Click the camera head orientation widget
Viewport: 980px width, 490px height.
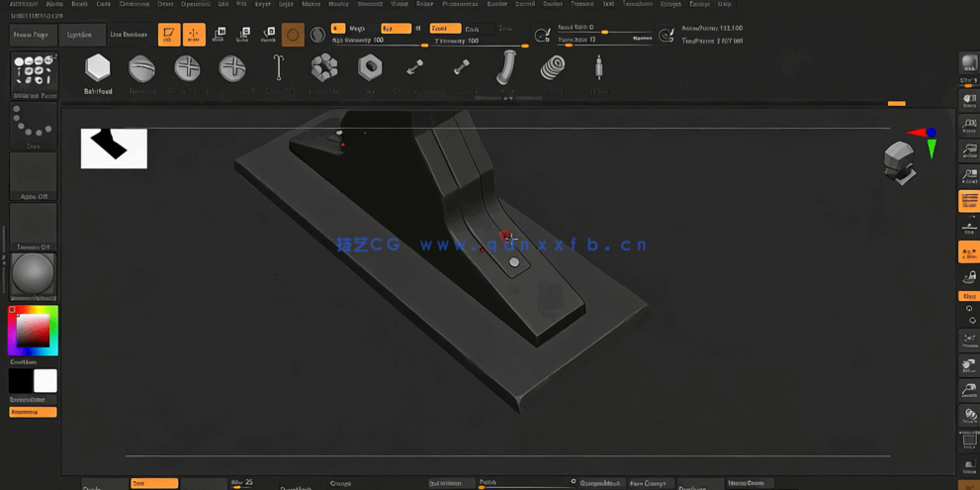click(x=899, y=162)
